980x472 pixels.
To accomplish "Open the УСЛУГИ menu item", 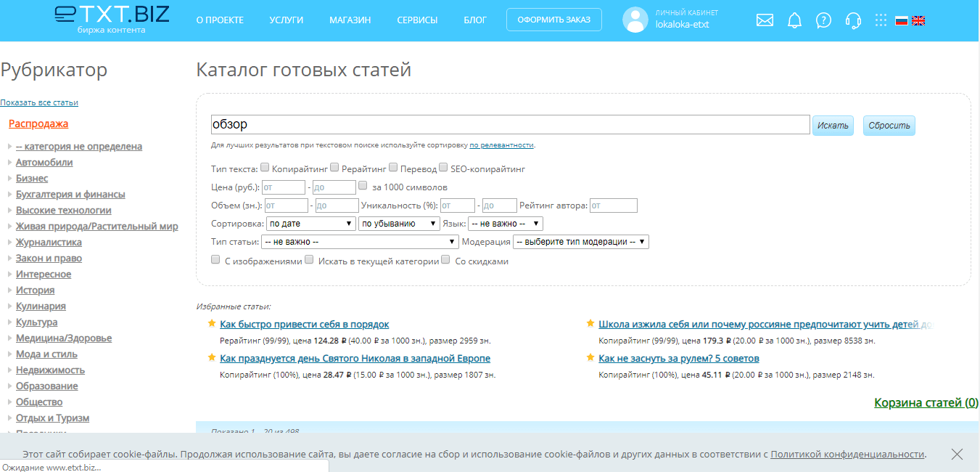I will [286, 20].
